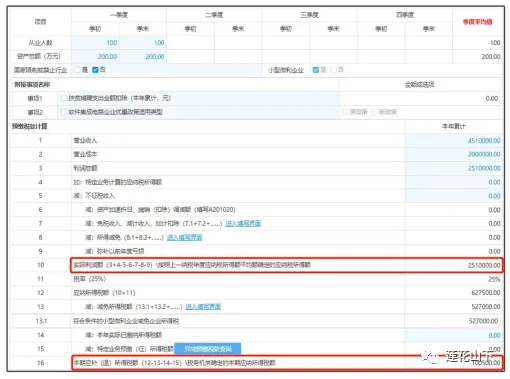This screenshot has width=510, height=379.
Task: Click the 季度平均值 column header
Action: pos(477,22)
